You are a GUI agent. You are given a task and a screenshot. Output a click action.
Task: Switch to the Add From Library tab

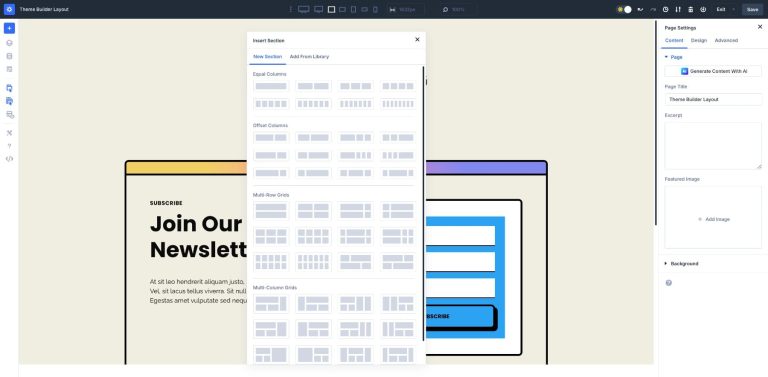pyautogui.click(x=310, y=57)
